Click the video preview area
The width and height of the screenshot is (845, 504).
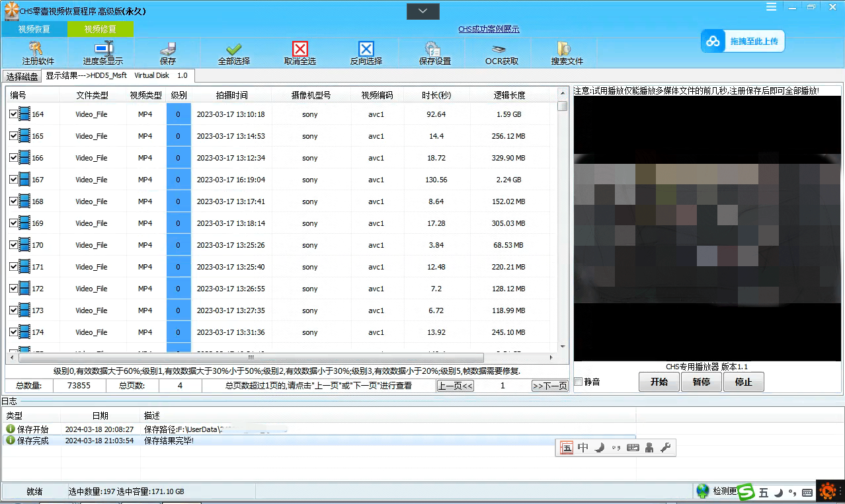[707, 228]
